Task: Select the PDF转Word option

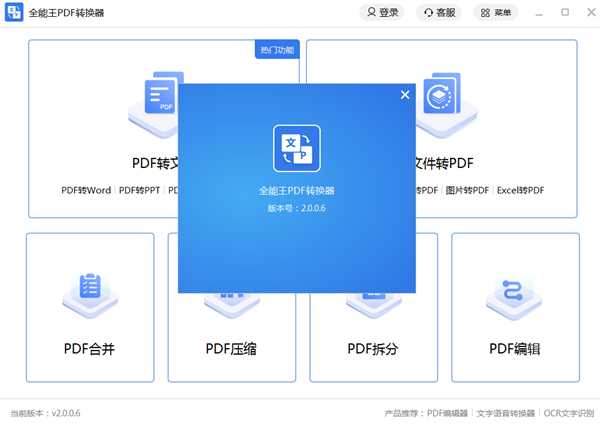Action: pyautogui.click(x=86, y=190)
